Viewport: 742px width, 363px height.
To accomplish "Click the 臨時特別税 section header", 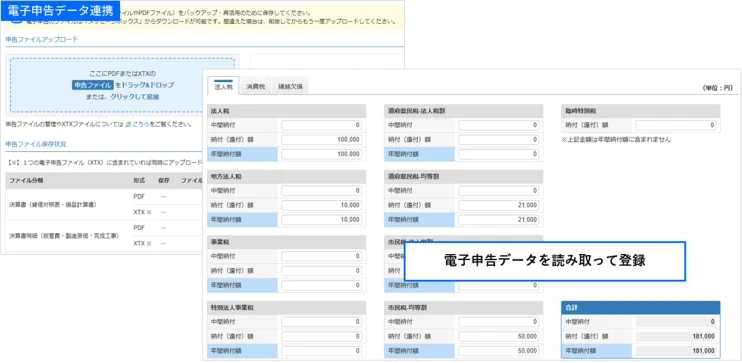I will [641, 111].
